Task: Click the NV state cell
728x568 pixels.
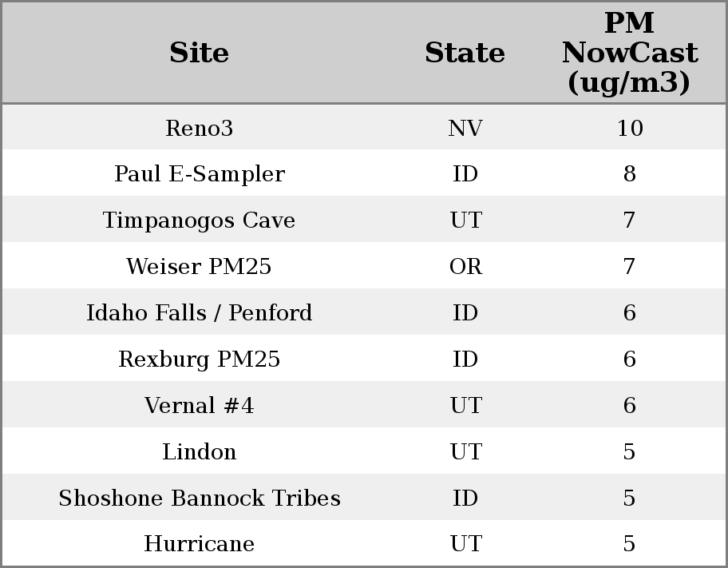Action: click(x=465, y=128)
